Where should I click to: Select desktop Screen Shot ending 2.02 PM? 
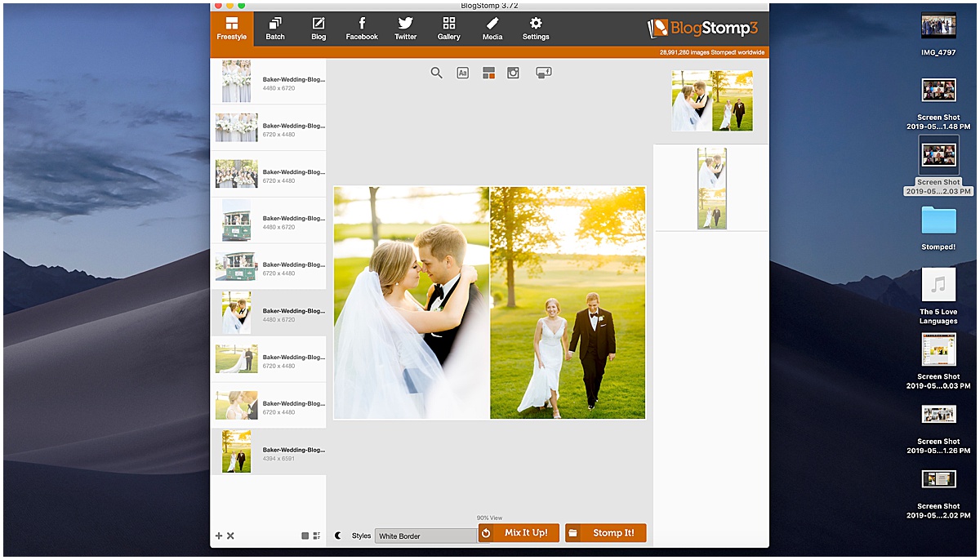coord(938,494)
